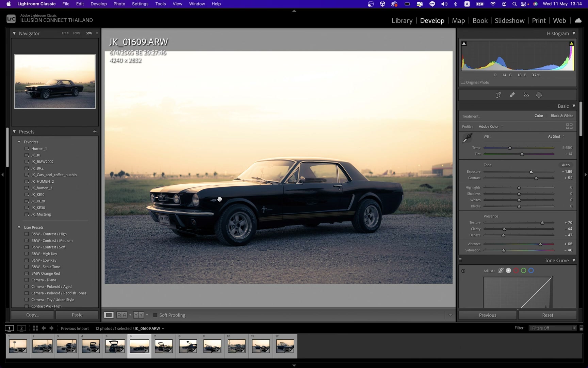Open the cloud sync status icon
Image resolution: width=588 pixels, height=368 pixels.
pos(578,20)
